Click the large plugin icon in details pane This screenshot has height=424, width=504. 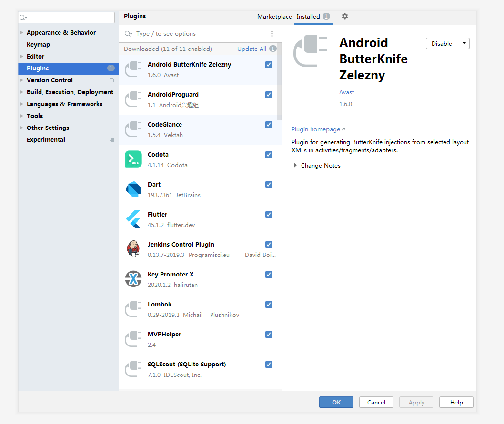310,51
